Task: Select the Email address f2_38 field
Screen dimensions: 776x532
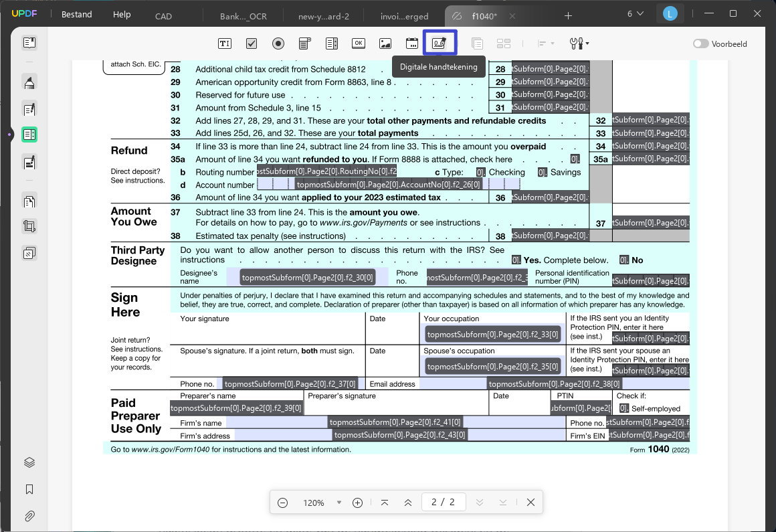Action: 555,383
